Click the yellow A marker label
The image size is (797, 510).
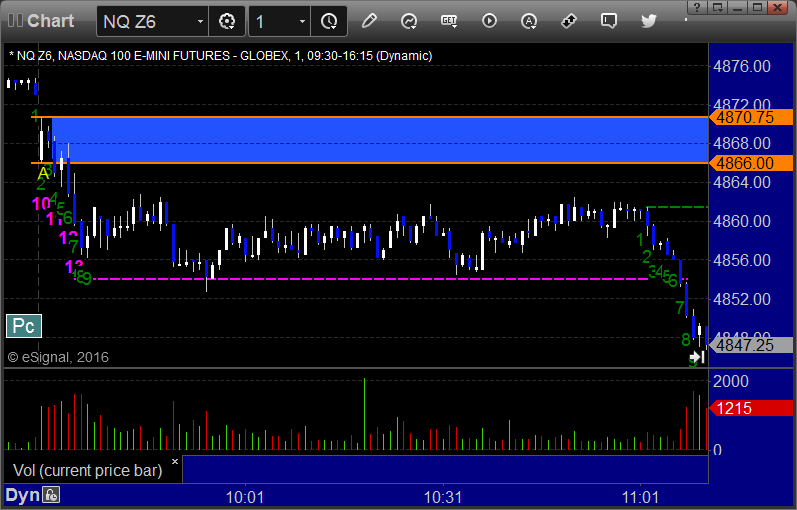point(43,174)
